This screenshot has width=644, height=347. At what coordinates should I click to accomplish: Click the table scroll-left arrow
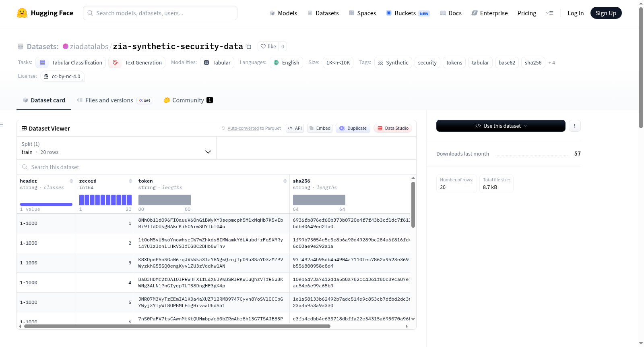tap(20, 326)
